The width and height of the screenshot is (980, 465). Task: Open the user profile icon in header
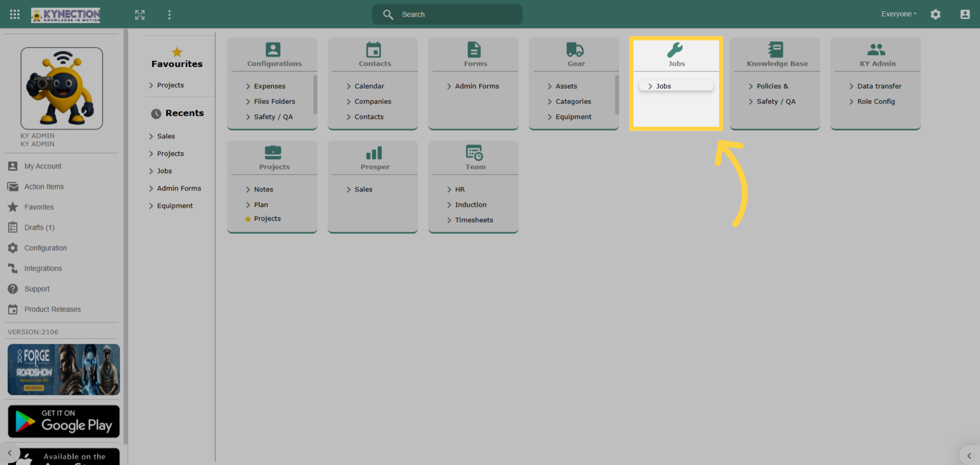coord(965,14)
